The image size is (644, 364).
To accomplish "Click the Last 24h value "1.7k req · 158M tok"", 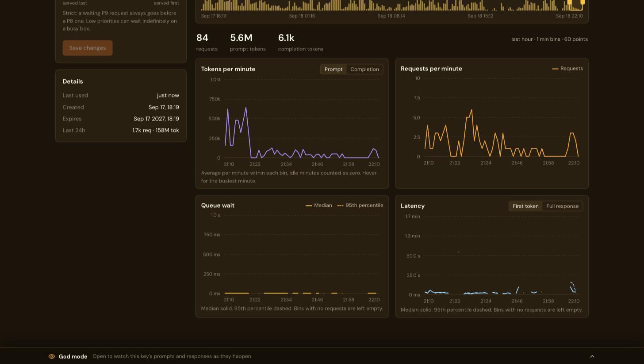I will tap(156, 131).
